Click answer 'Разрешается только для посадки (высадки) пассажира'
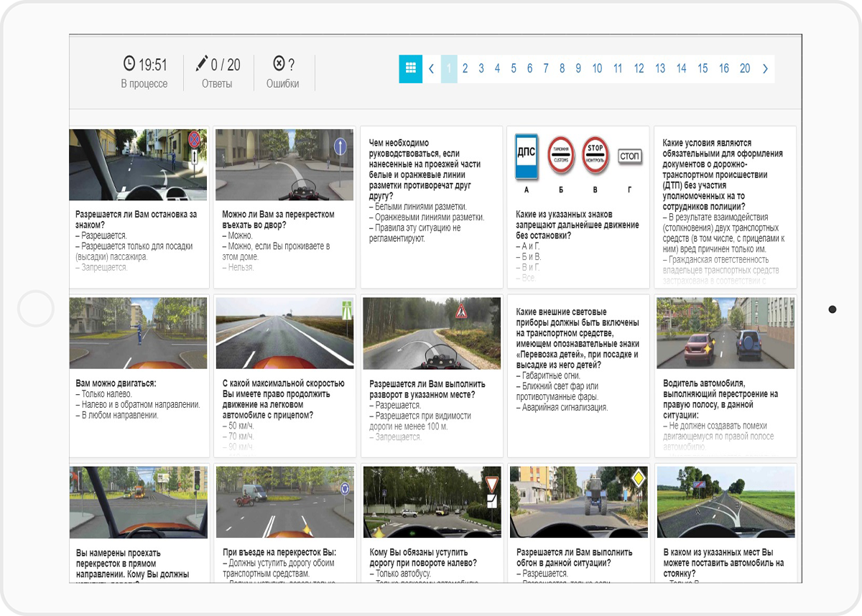 134,251
